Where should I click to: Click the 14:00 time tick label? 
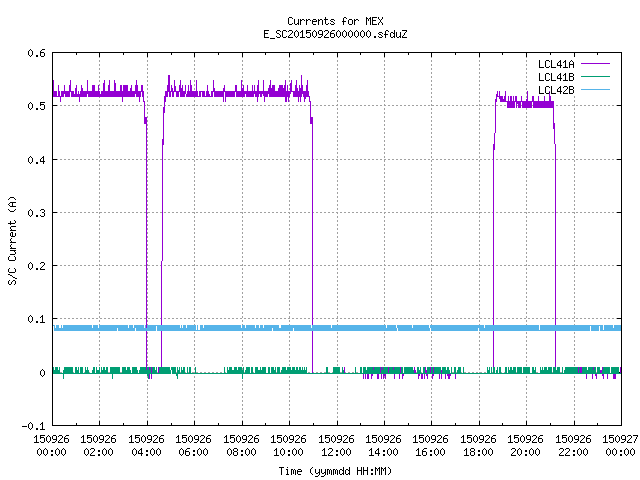pos(383,452)
